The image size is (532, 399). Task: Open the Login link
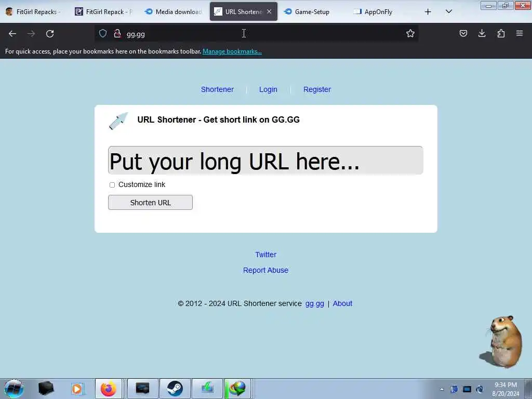(x=268, y=89)
